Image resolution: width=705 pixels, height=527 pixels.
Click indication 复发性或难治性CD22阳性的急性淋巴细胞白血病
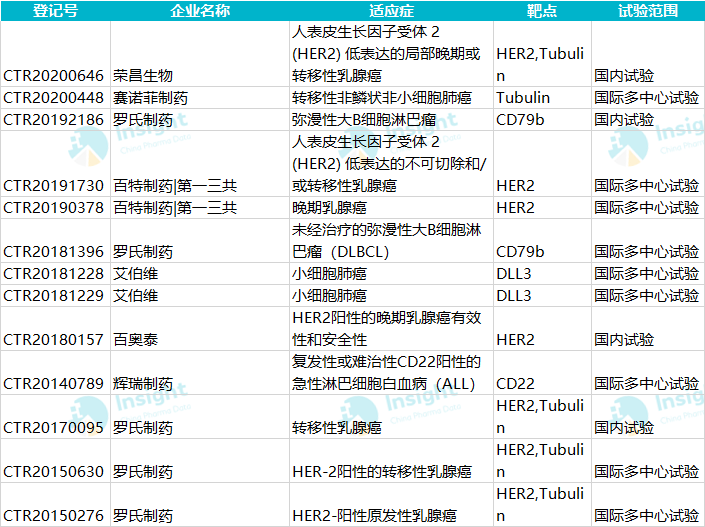coord(387,373)
